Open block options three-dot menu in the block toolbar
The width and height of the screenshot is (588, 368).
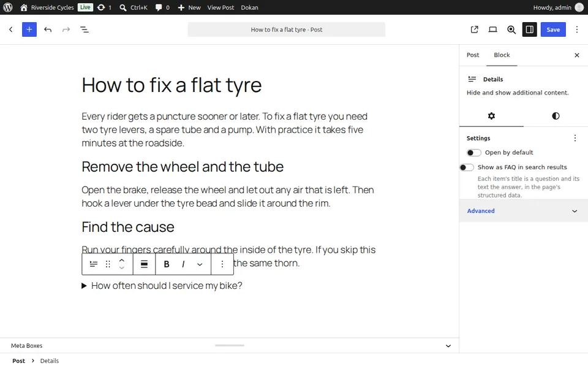click(222, 264)
